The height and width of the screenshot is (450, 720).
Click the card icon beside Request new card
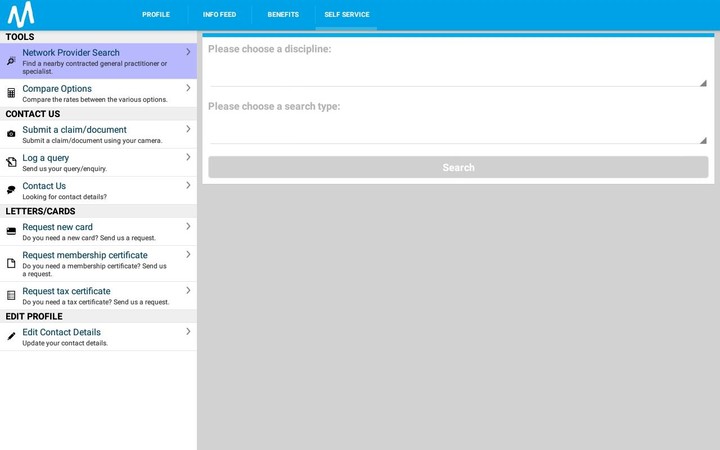coord(11,231)
